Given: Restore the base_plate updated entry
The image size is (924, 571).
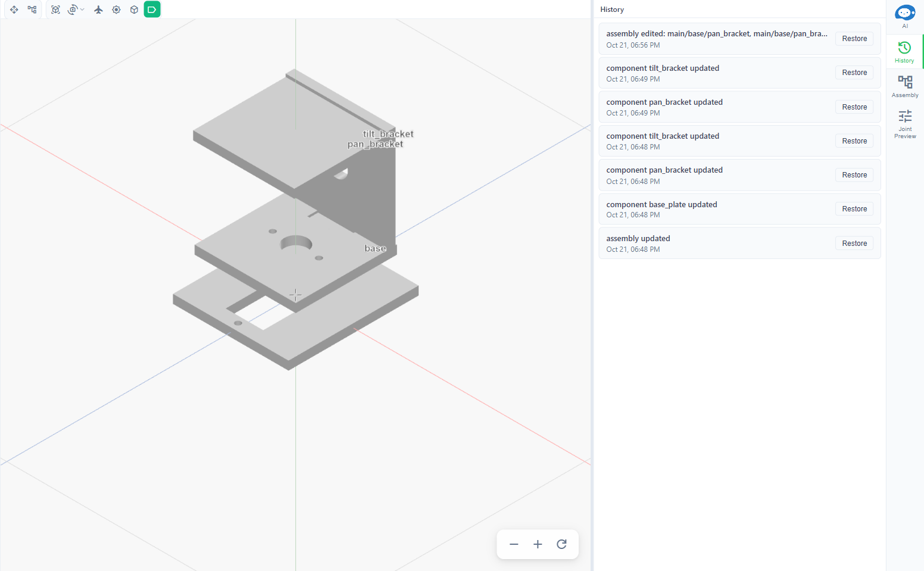Looking at the screenshot, I should click(x=854, y=209).
